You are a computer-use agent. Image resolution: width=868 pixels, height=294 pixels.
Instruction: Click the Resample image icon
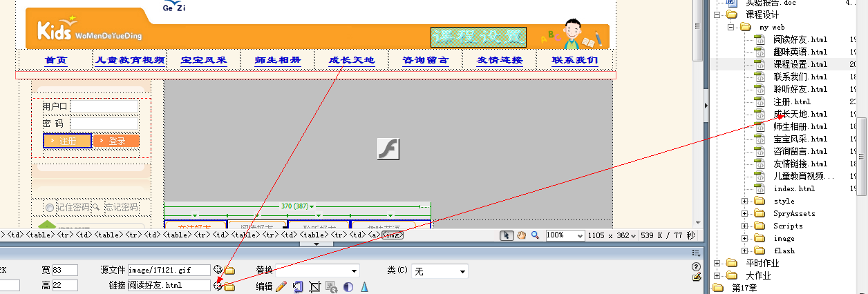click(x=331, y=286)
